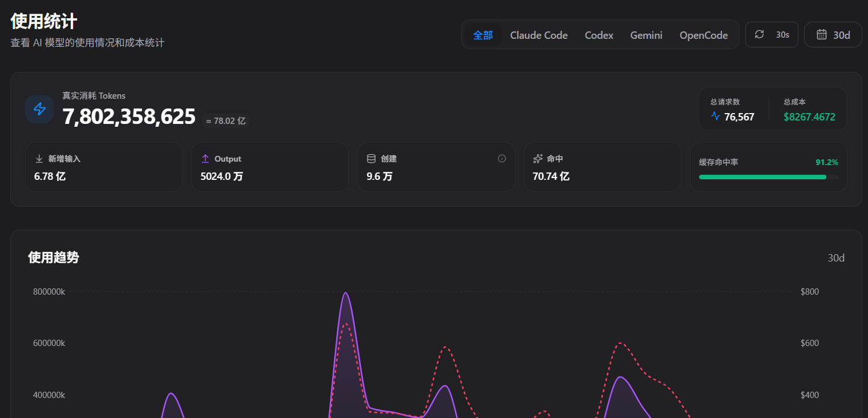The height and width of the screenshot is (418, 868).
Task: Click the 7,802,358,625 total tokens value
Action: 129,116
